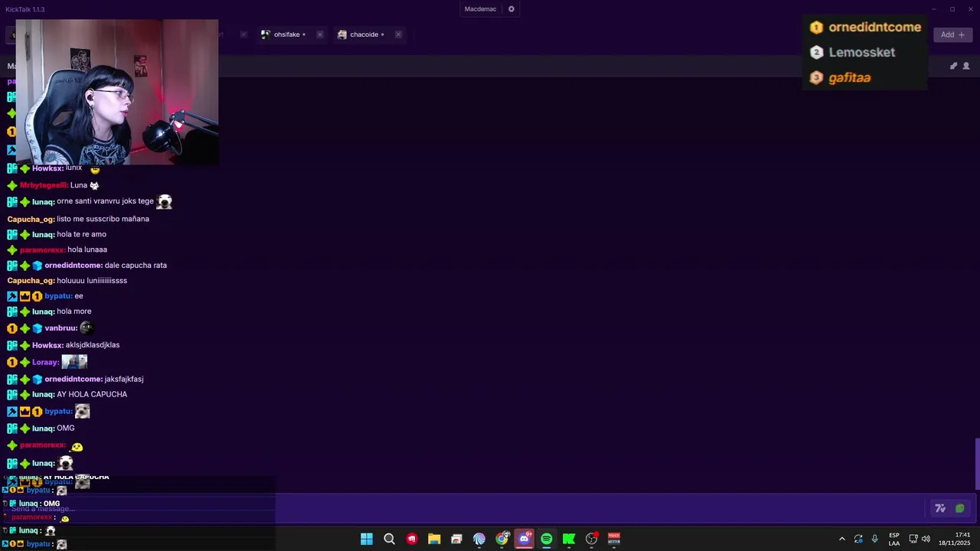Viewport: 980px width, 551px height.
Task: Click vanbruu's dark emote
Action: tap(87, 328)
